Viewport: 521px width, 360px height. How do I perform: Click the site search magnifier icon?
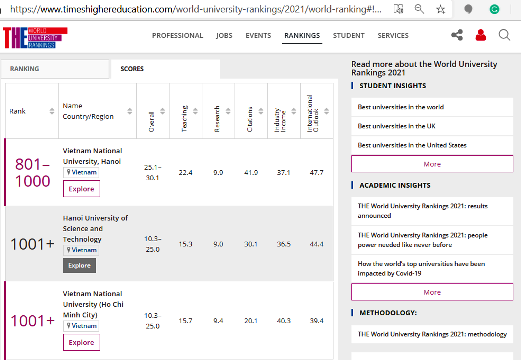(x=504, y=35)
